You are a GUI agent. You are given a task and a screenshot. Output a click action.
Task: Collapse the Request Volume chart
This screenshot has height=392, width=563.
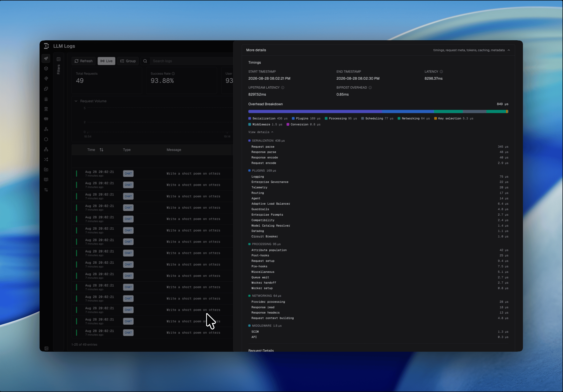click(76, 101)
